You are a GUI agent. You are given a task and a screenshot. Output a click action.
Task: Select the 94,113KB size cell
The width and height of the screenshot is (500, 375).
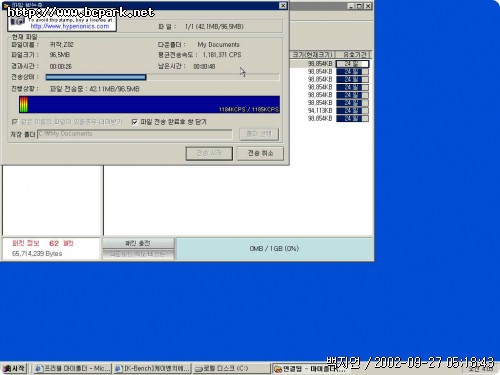320,111
